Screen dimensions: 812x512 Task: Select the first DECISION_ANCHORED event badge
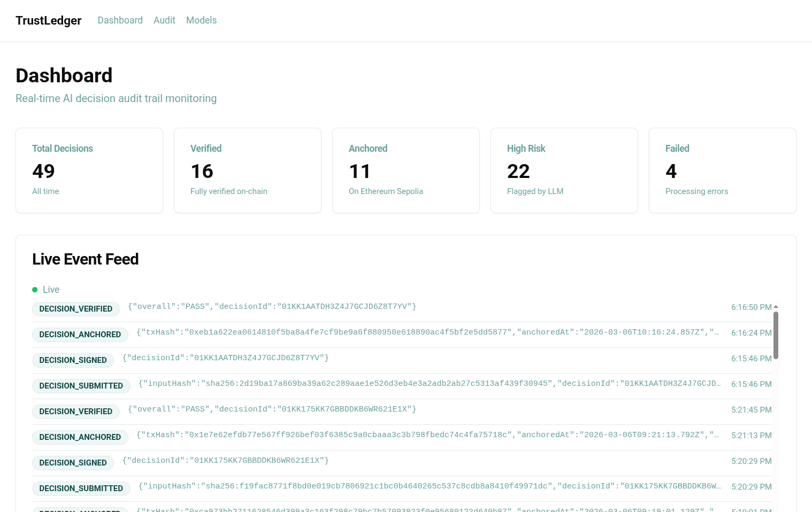(x=80, y=335)
